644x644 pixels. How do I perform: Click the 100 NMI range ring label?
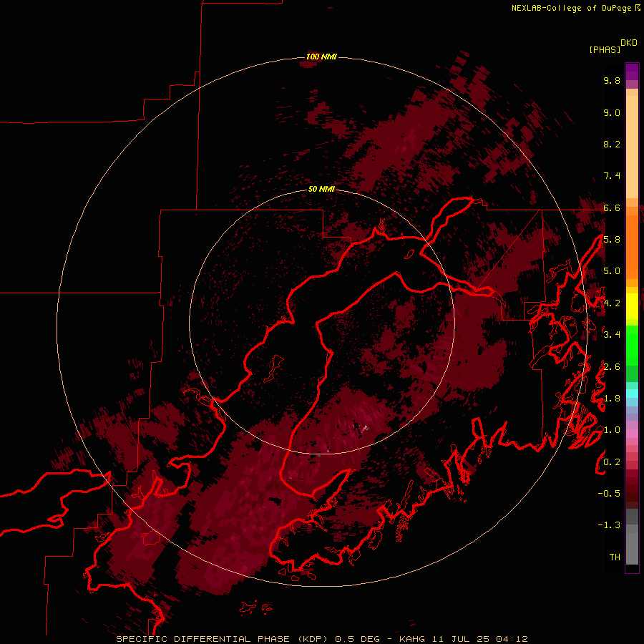321,57
